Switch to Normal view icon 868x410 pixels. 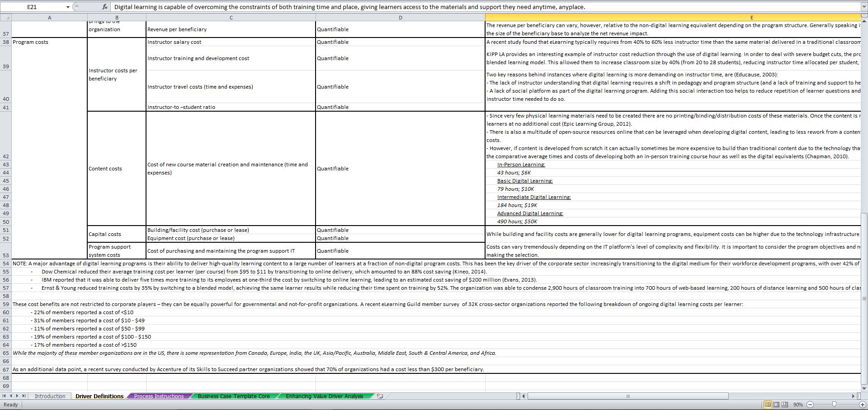click(x=768, y=405)
